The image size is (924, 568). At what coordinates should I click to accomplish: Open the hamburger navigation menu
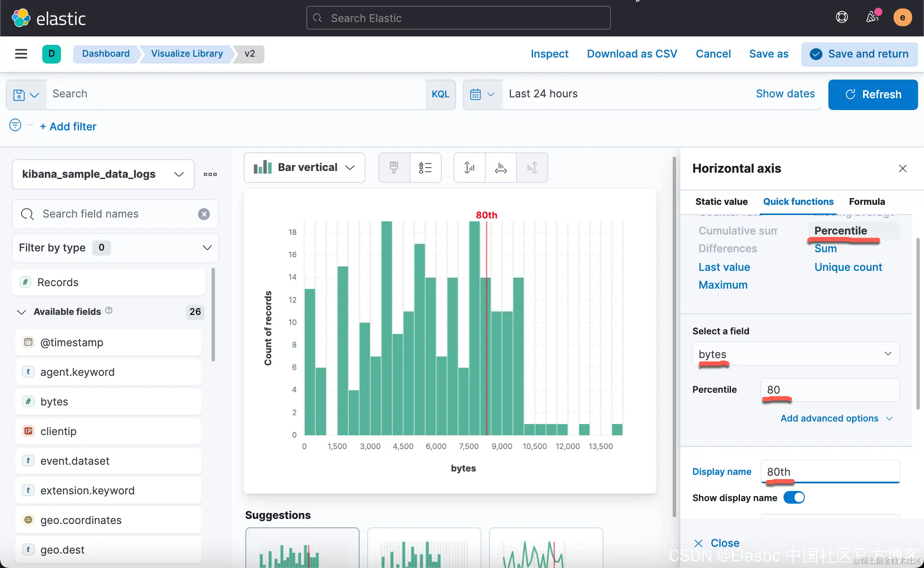click(21, 54)
